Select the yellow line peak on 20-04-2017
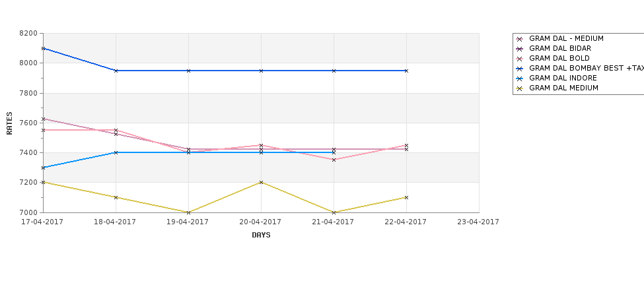Image resolution: width=644 pixels, height=283 pixels. tap(261, 182)
